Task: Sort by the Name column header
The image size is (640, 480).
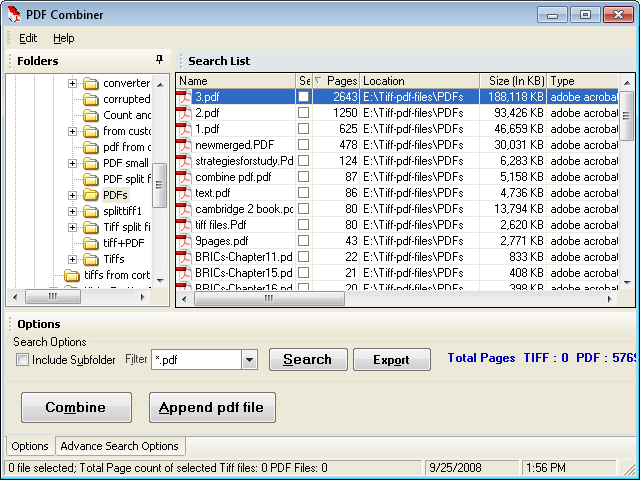Action: (x=236, y=81)
